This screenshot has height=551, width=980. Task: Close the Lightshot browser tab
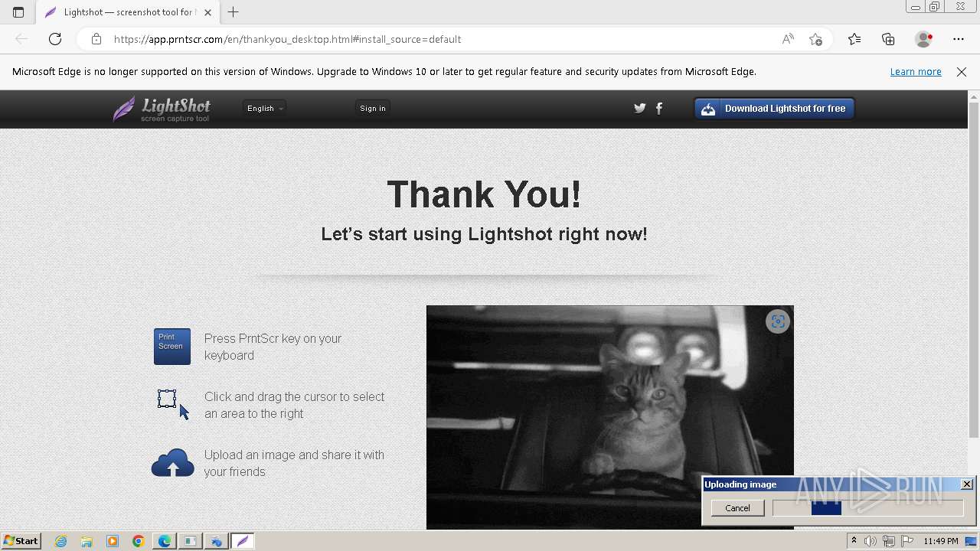(x=207, y=12)
